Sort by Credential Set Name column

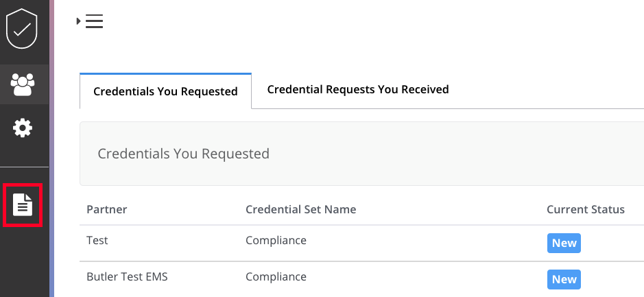[300, 209]
